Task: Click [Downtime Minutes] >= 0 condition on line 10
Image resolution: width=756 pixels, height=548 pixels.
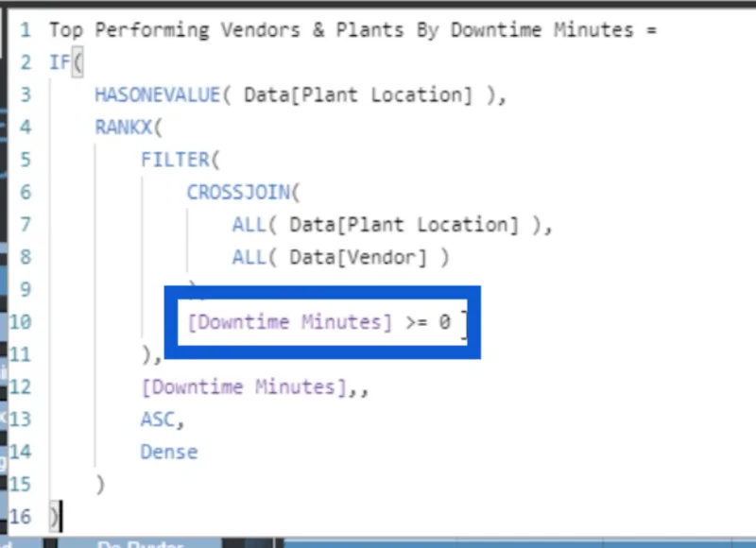Action: click(319, 322)
